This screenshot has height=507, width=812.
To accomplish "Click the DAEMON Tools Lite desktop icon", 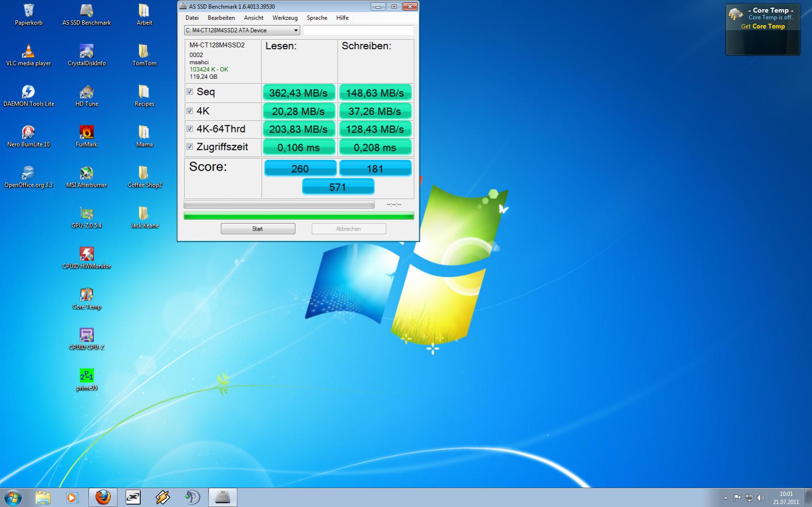I will (x=29, y=96).
